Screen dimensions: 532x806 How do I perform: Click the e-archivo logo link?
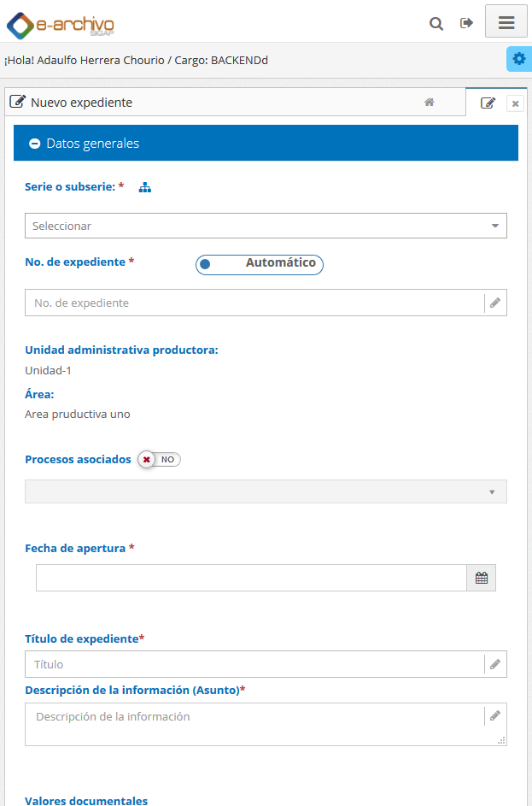pyautogui.click(x=60, y=25)
